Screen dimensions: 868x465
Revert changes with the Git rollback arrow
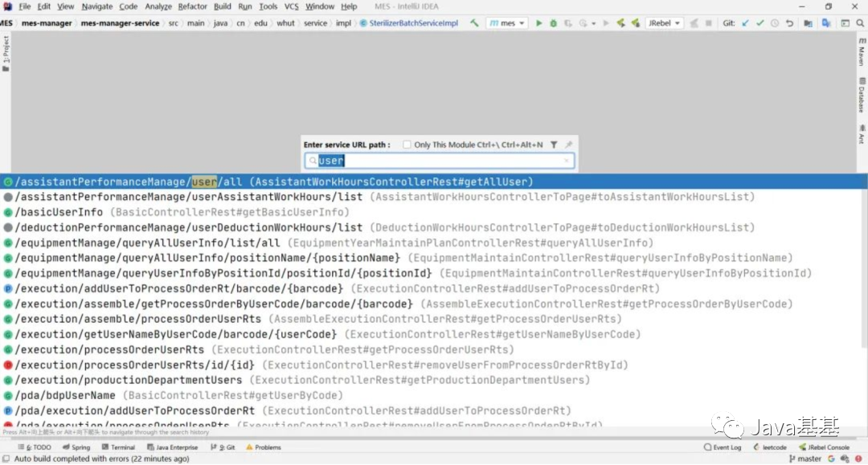tap(789, 23)
